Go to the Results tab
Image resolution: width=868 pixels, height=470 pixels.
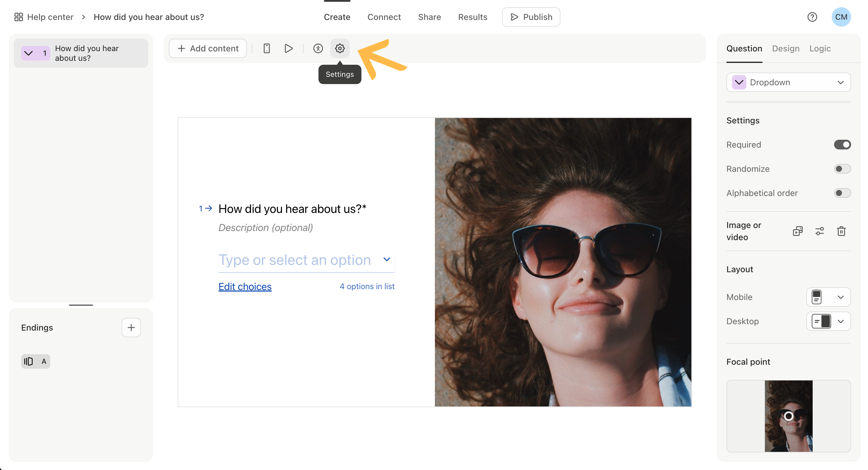[472, 17]
